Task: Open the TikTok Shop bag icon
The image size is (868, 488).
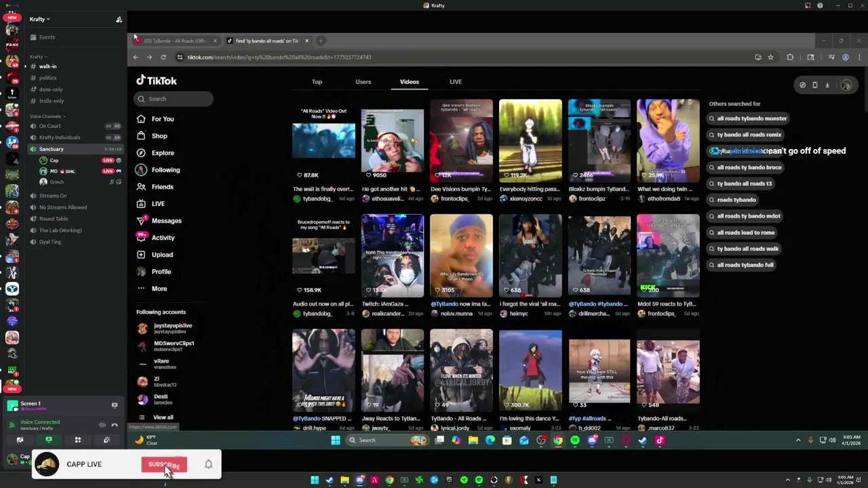Action: point(141,136)
